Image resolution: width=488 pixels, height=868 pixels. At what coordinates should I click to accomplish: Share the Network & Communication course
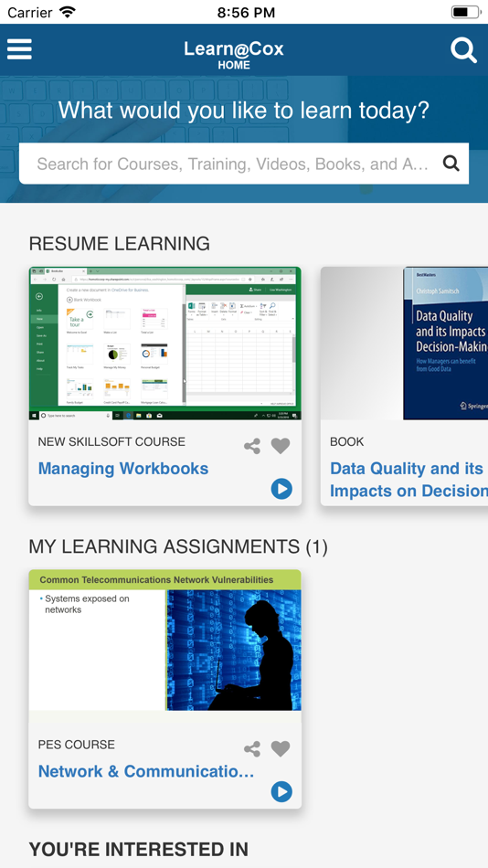[252, 749]
